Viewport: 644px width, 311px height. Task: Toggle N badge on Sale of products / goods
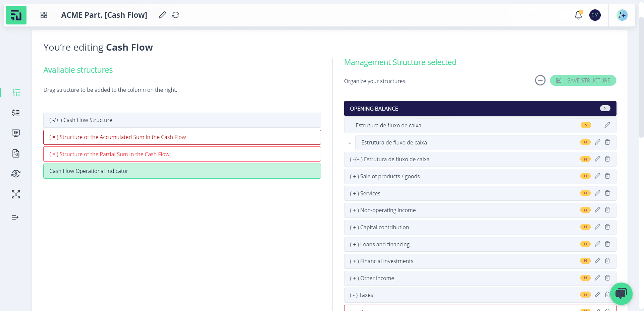[585, 176]
